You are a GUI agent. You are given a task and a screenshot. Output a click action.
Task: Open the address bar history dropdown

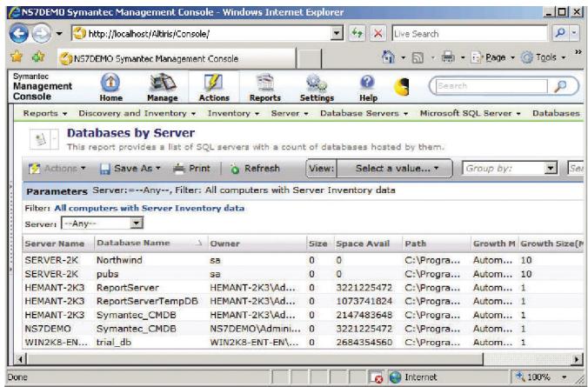click(337, 34)
